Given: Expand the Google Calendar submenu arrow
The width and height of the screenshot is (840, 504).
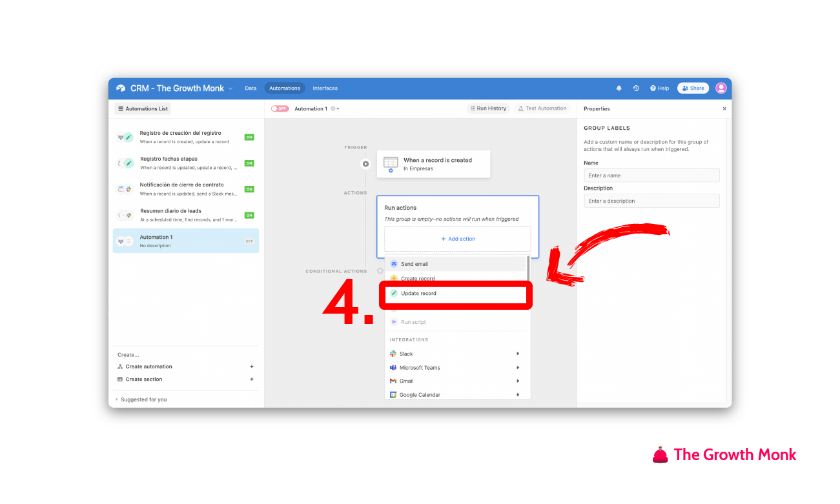Looking at the screenshot, I should point(518,395).
